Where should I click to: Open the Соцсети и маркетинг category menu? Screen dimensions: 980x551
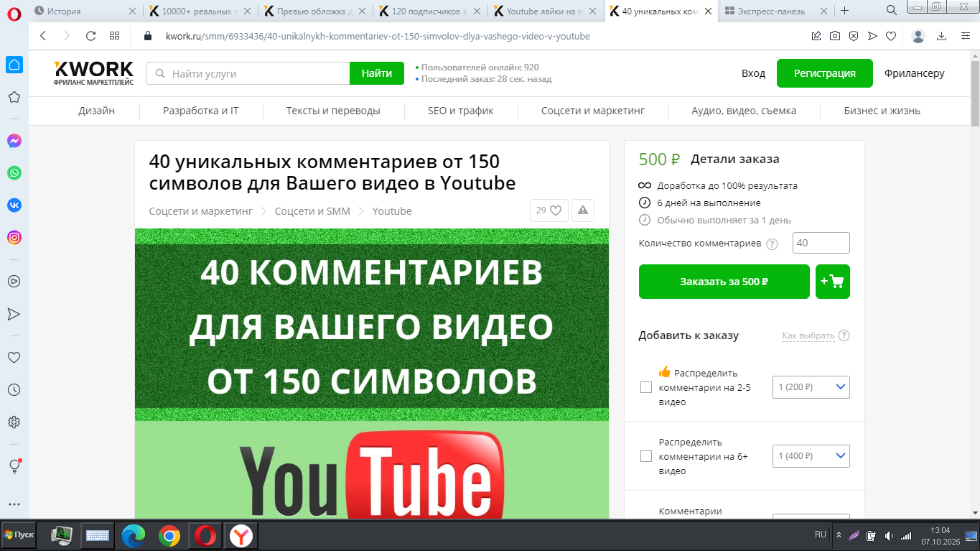click(x=593, y=111)
